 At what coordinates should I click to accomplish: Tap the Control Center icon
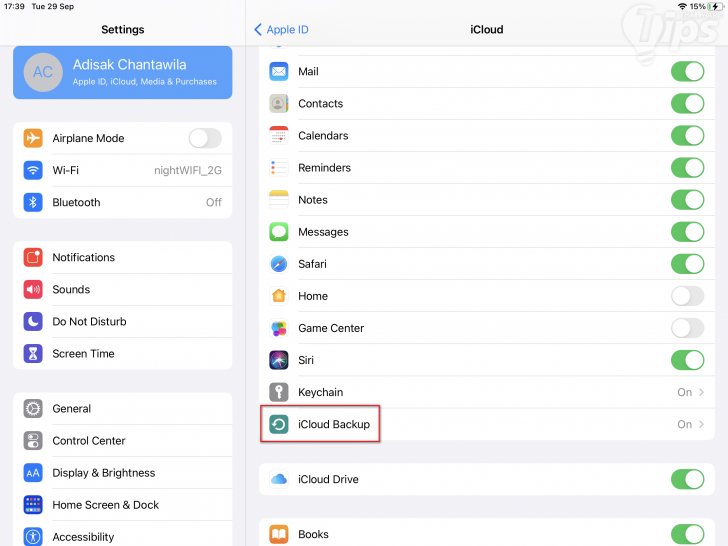coord(33,441)
